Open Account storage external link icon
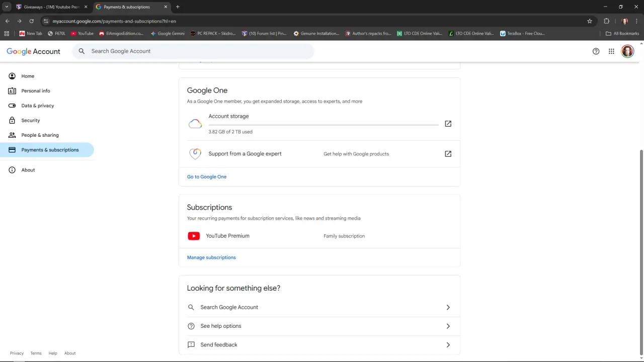This screenshot has height=362, width=644. click(448, 124)
